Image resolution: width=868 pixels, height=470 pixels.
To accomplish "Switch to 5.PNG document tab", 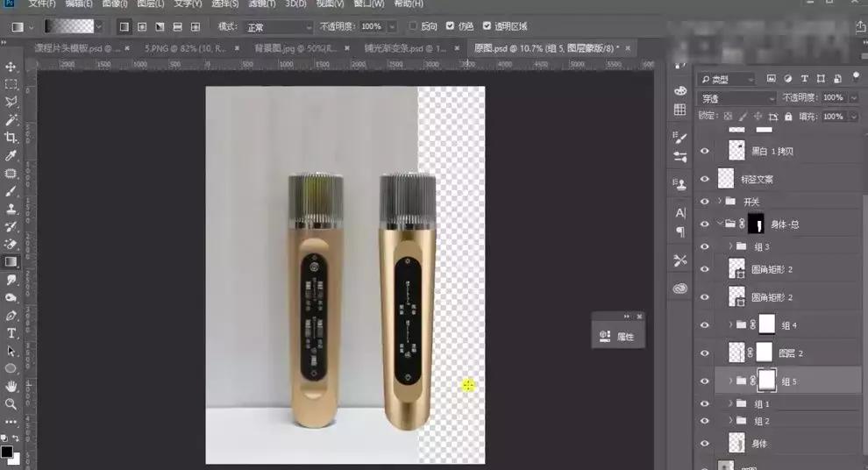I will pyautogui.click(x=185, y=49).
